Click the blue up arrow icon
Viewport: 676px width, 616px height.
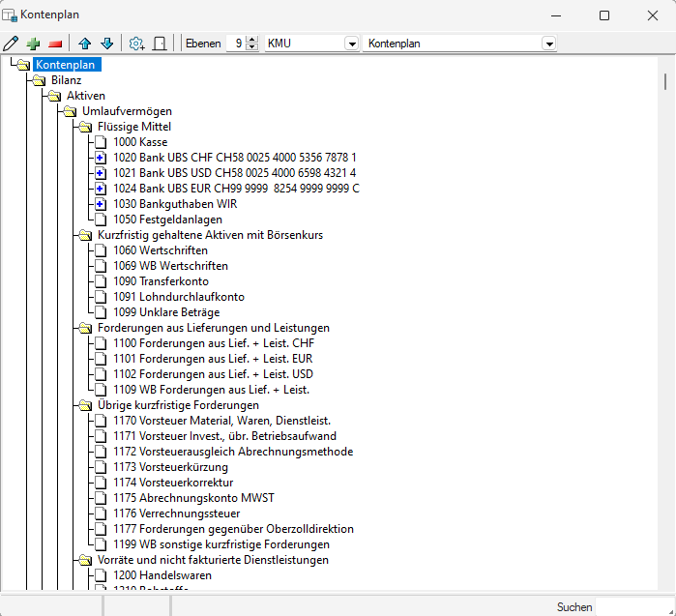coord(85,44)
